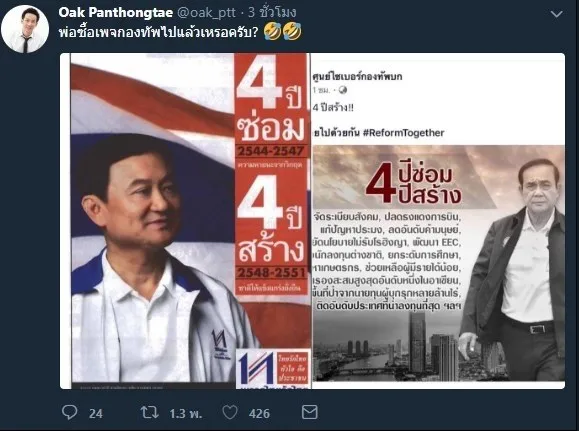
Task: Click the reply speech bubble icon
Action: pyautogui.click(x=69, y=412)
